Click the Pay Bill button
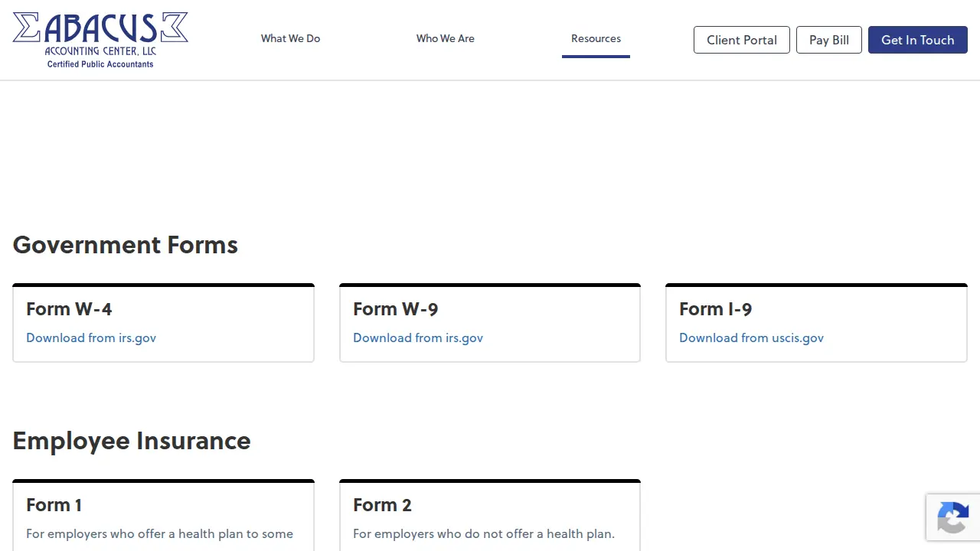 (x=829, y=40)
